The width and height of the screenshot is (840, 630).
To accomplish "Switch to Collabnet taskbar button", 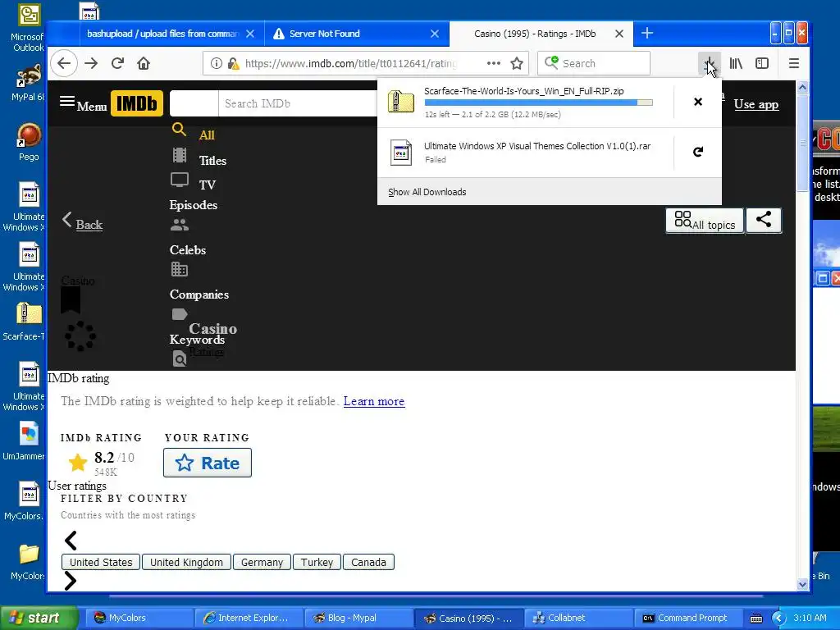I will (x=577, y=618).
